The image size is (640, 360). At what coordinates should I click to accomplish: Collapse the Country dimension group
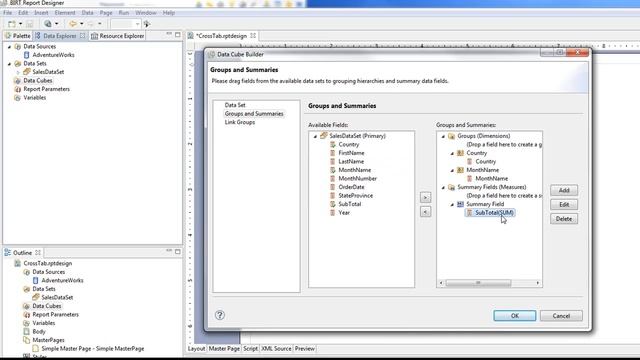[452, 153]
